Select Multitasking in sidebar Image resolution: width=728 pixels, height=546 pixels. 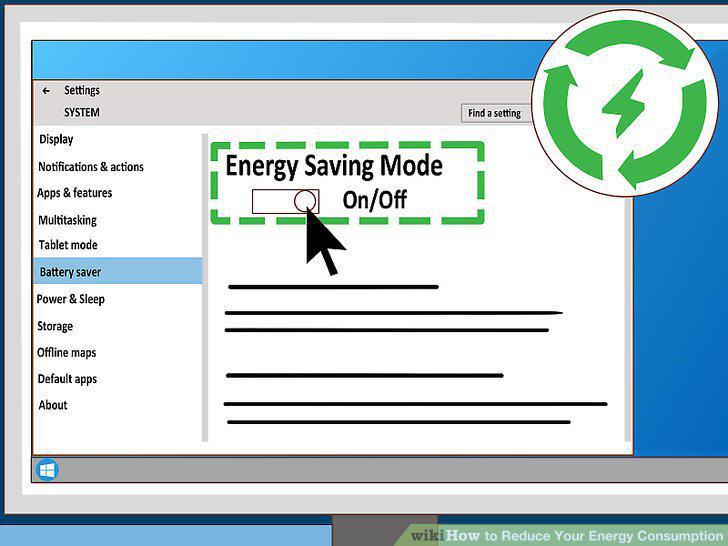[68, 220]
